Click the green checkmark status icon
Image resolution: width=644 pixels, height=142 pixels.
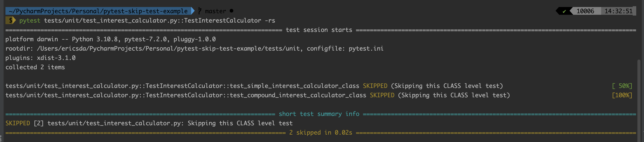click(x=564, y=11)
